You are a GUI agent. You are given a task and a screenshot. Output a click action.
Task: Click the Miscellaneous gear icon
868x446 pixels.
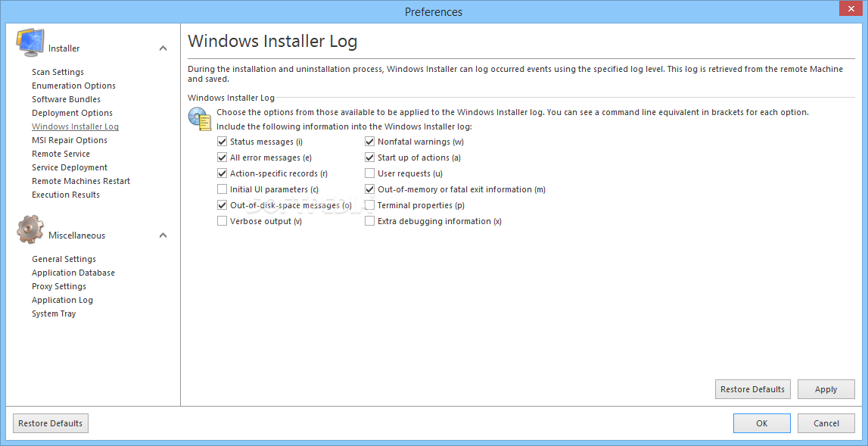coord(30,229)
